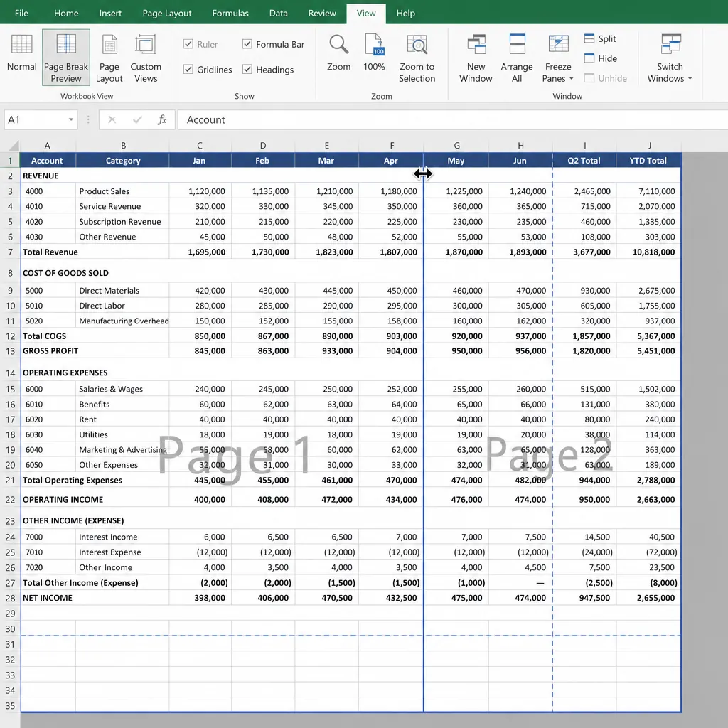
Task: Uncheck the Headings checkbox
Action: click(268, 69)
